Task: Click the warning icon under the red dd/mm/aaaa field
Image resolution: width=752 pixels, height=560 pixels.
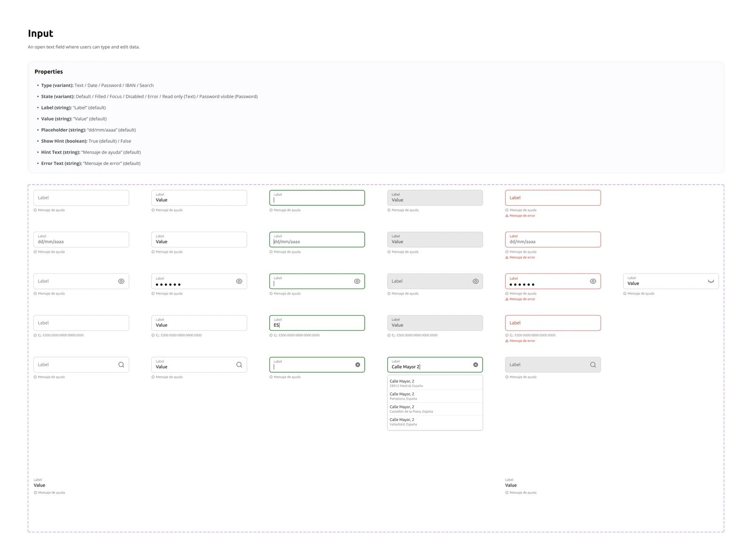Action: (x=507, y=257)
